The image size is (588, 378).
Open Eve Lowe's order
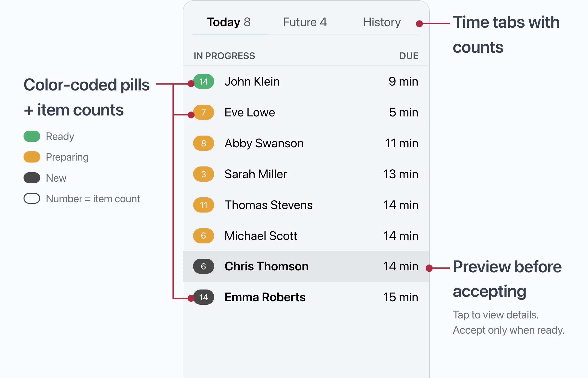306,113
